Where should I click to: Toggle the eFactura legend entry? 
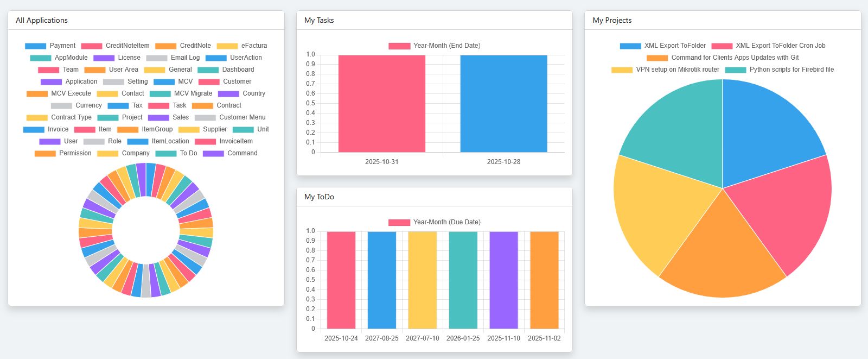point(241,46)
